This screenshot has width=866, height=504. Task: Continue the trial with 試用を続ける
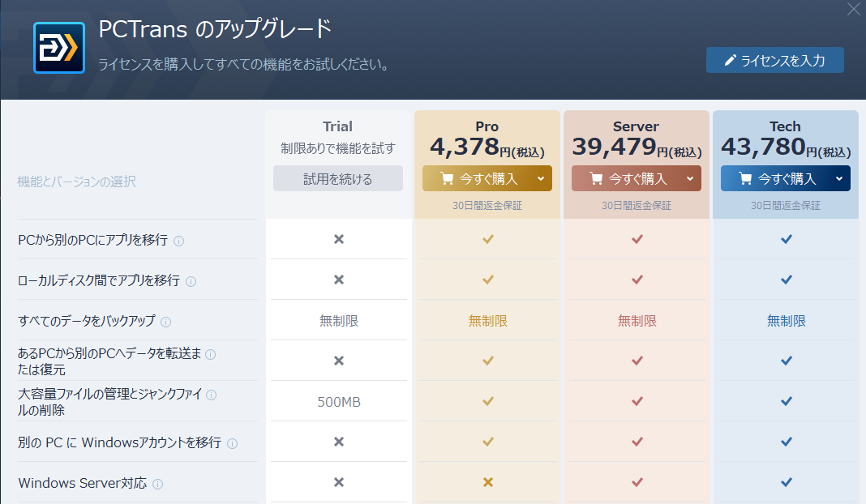[x=338, y=179]
